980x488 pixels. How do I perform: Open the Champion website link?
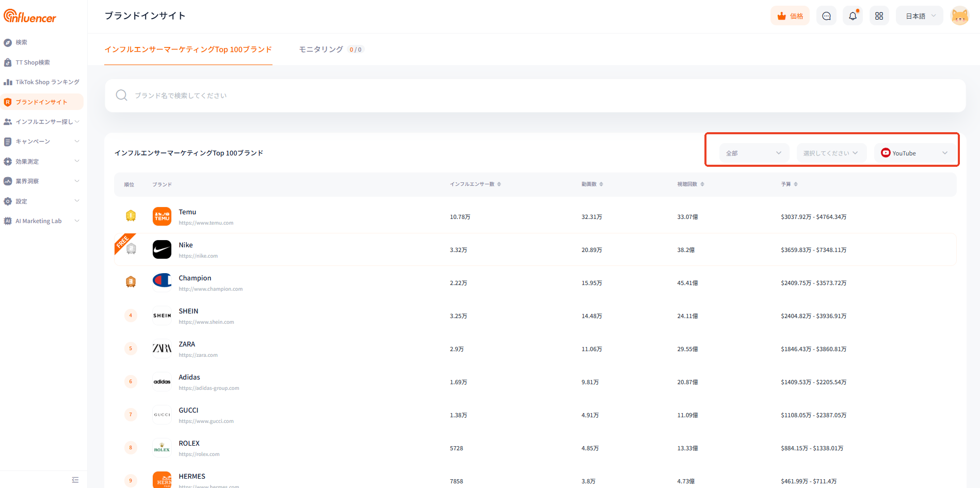coord(211,289)
